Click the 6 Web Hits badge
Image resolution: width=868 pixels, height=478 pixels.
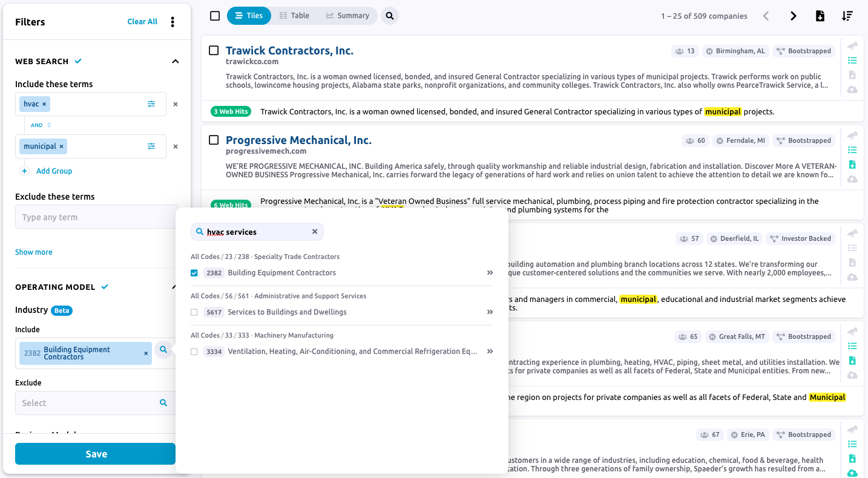pyautogui.click(x=231, y=205)
